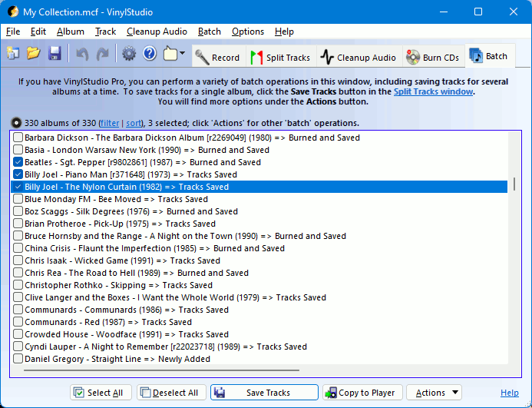Viewport: 532px width, 408px height.
Task: Check Brian Protheroe - Pick-Up checkbox
Action: coord(18,224)
